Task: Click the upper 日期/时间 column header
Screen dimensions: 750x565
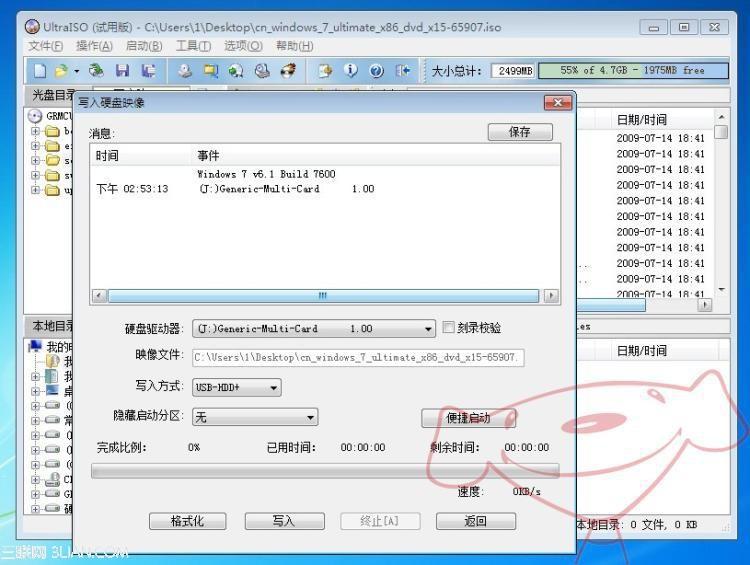Action: [642, 119]
